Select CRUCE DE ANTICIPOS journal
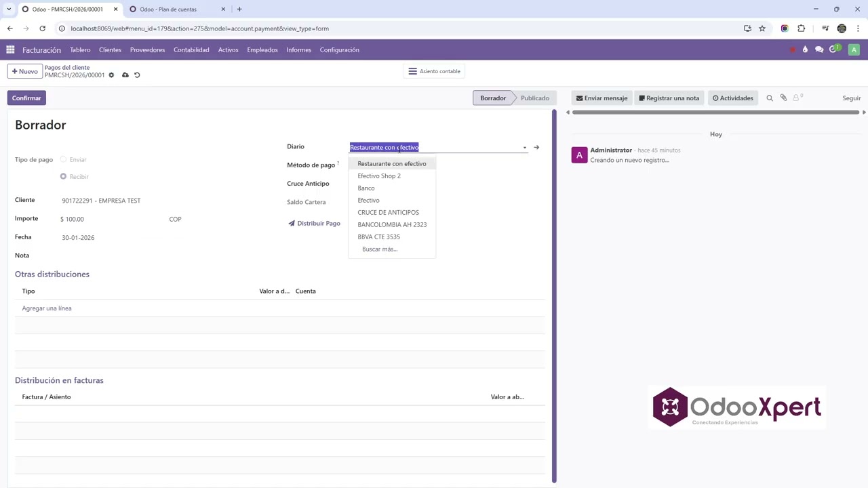868x488 pixels. click(392, 212)
